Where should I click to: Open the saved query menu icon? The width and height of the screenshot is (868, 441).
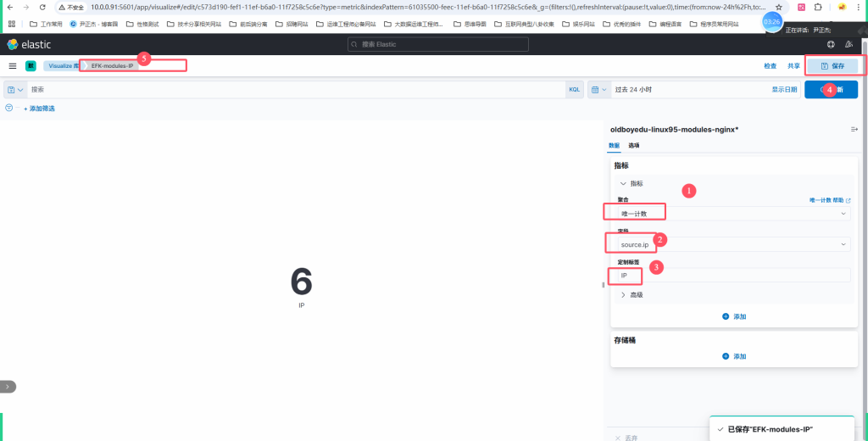[14, 89]
